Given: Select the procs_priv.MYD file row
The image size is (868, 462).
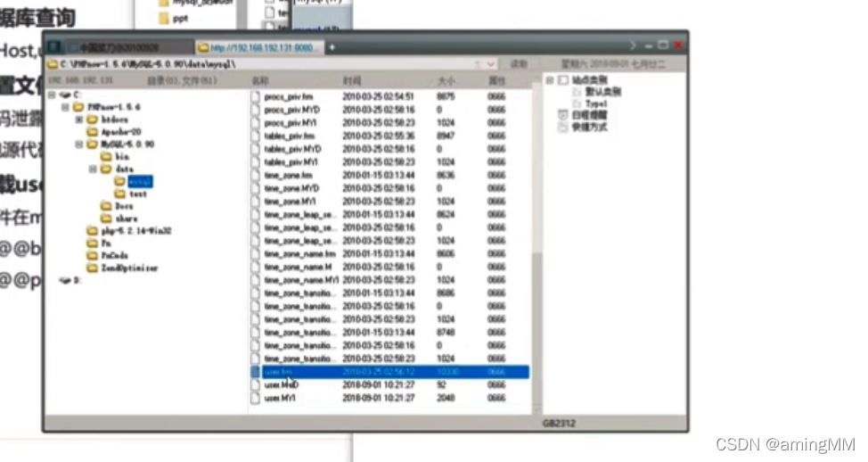Looking at the screenshot, I should [389, 110].
